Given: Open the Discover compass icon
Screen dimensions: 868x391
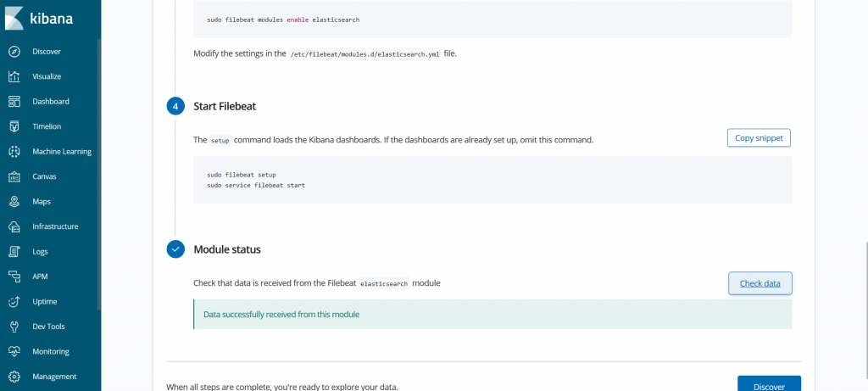Looking at the screenshot, I should click(x=14, y=52).
